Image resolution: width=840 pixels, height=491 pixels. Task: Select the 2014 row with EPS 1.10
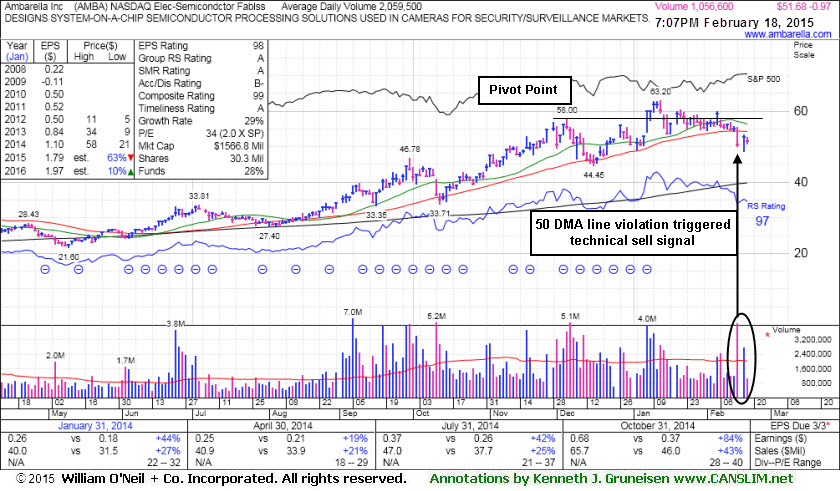(67, 145)
